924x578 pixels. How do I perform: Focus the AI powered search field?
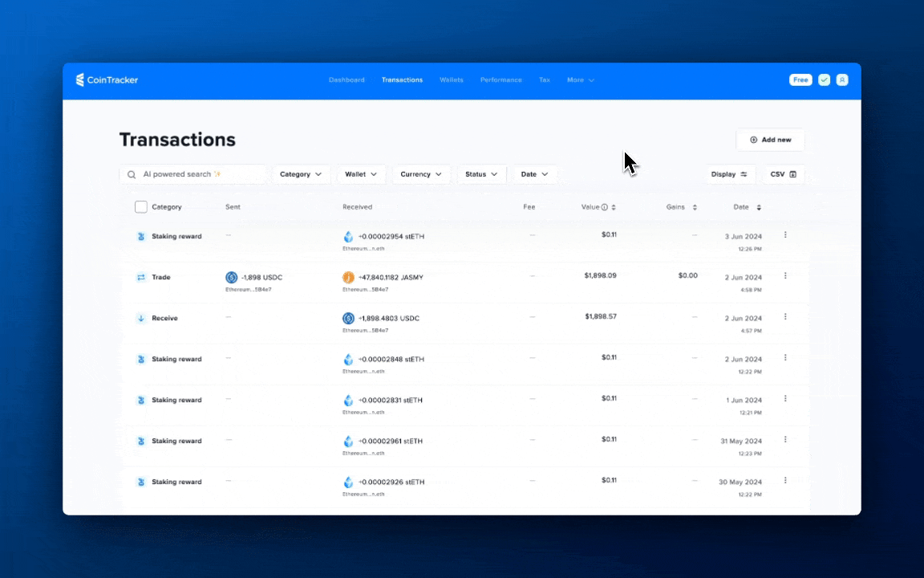point(192,174)
